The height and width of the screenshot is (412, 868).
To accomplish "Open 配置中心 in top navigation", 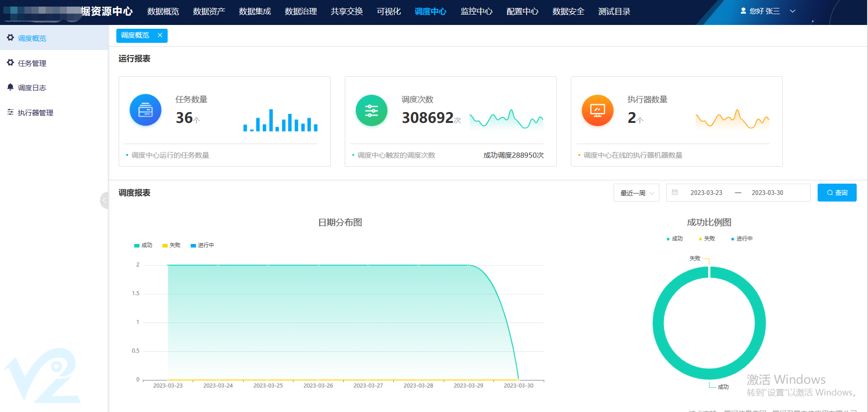I will click(522, 11).
